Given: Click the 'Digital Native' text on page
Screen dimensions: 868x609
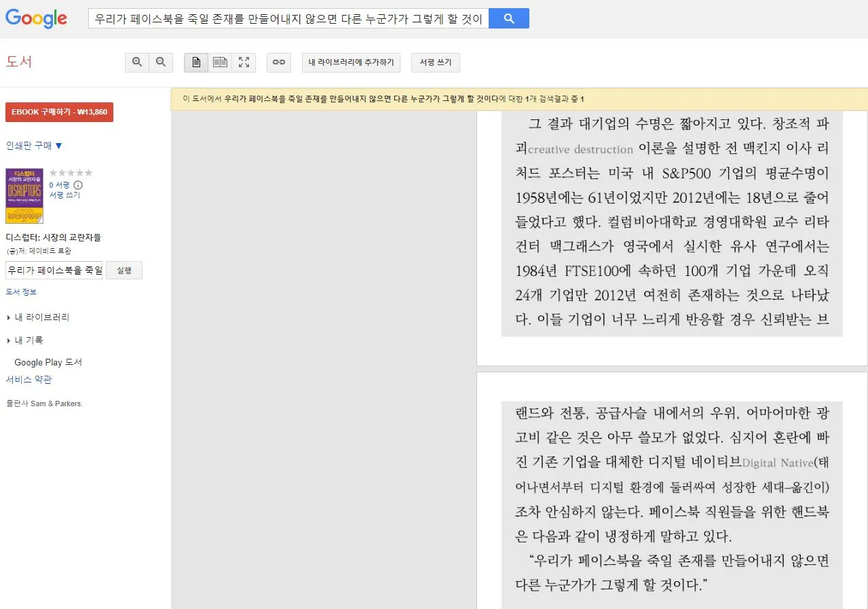Looking at the screenshot, I should (777, 464).
